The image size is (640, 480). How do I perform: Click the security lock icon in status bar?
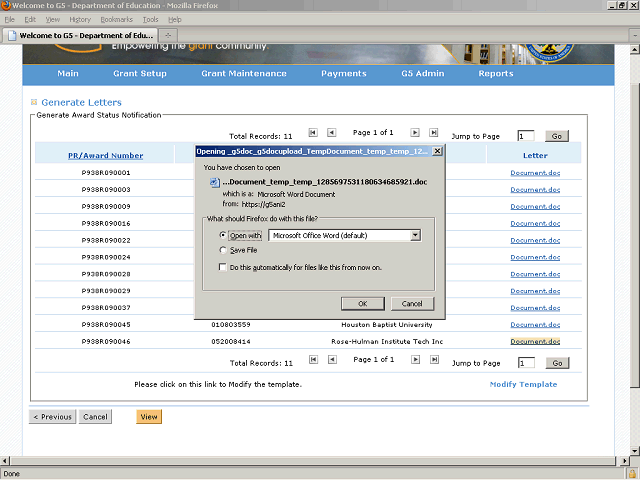[x=632, y=474]
